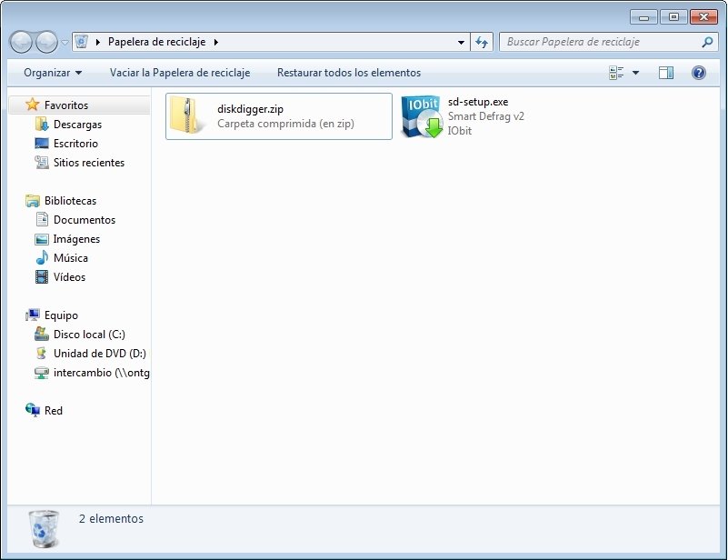728x560 pixels.
Task: Click the 2 elementos status text
Action: (x=111, y=519)
